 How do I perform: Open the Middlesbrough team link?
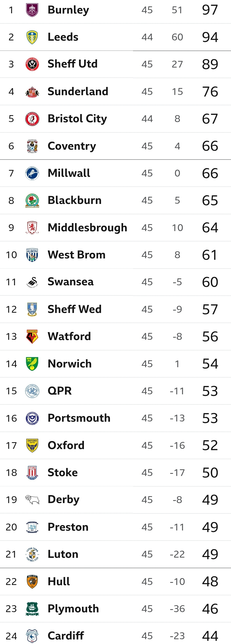point(87,228)
